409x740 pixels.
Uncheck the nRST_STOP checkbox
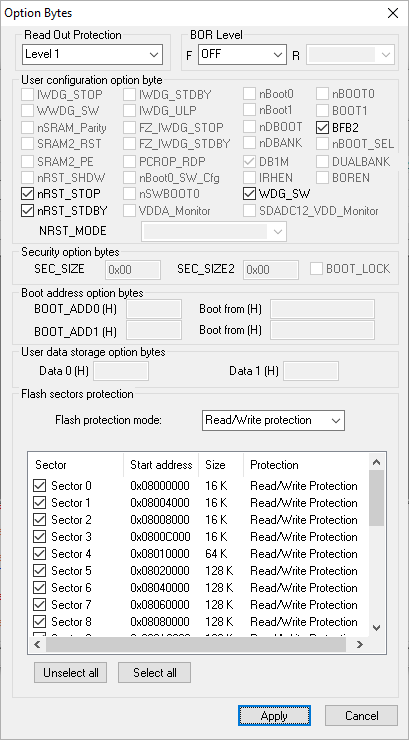pos(27,193)
